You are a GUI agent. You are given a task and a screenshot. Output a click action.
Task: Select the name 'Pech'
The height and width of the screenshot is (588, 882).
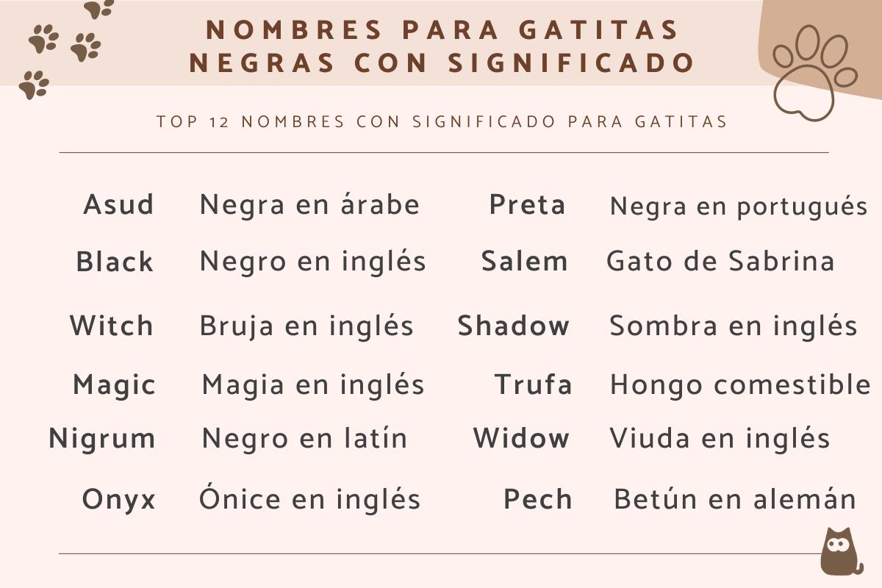point(537,499)
